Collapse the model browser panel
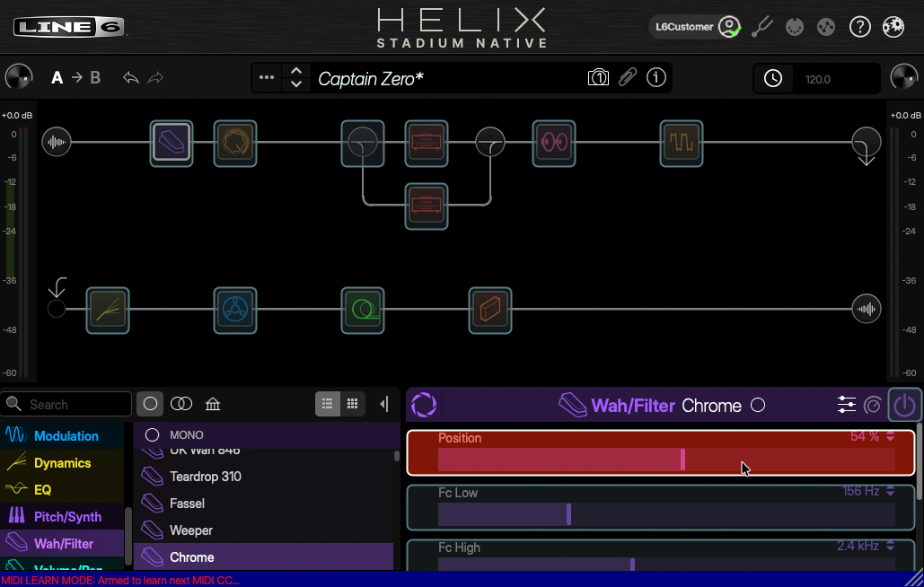924x587 pixels. 384,404
